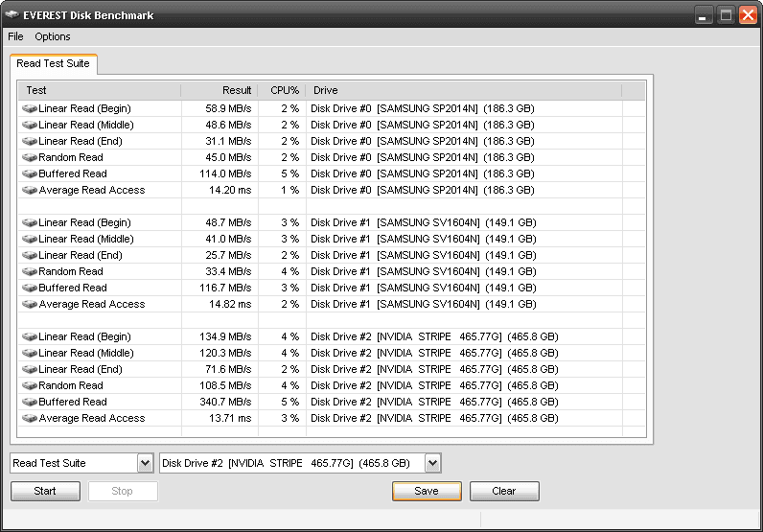This screenshot has width=763, height=532.
Task: Click Drive #2 Average Read Access test name
Action: [x=92, y=418]
